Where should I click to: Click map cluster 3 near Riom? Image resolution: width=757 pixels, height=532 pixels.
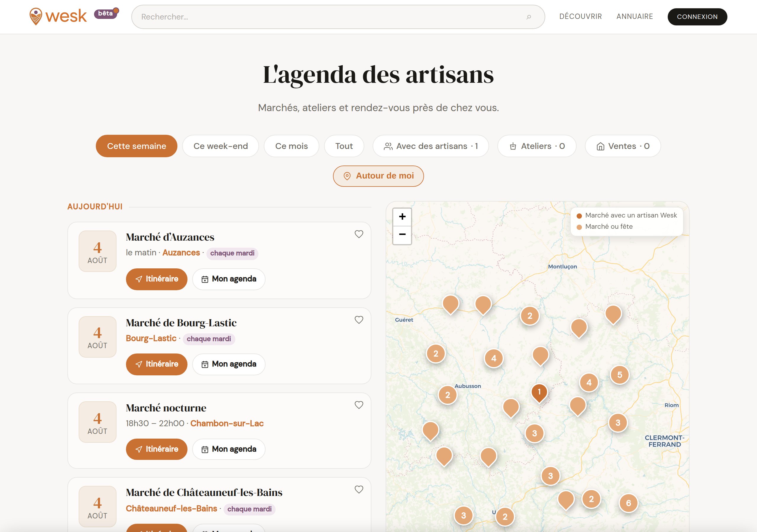(618, 423)
